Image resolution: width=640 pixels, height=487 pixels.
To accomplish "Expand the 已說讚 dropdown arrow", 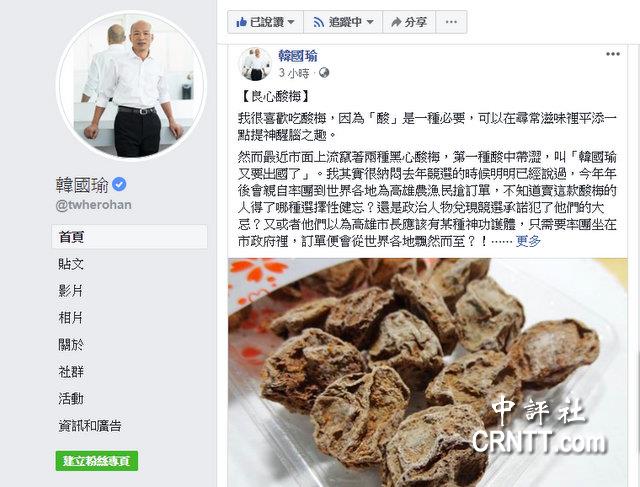I will pyautogui.click(x=291, y=22).
